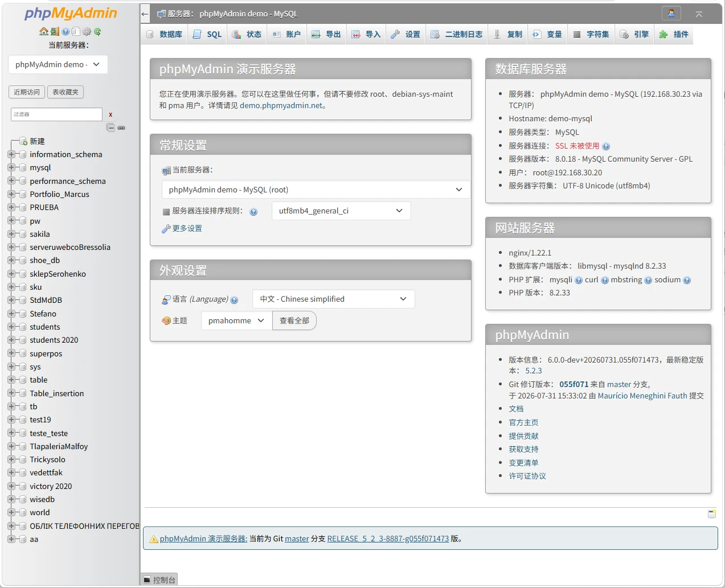Open the 中文 - Chinese simplified language dropdown
725x588 pixels.
(x=334, y=299)
